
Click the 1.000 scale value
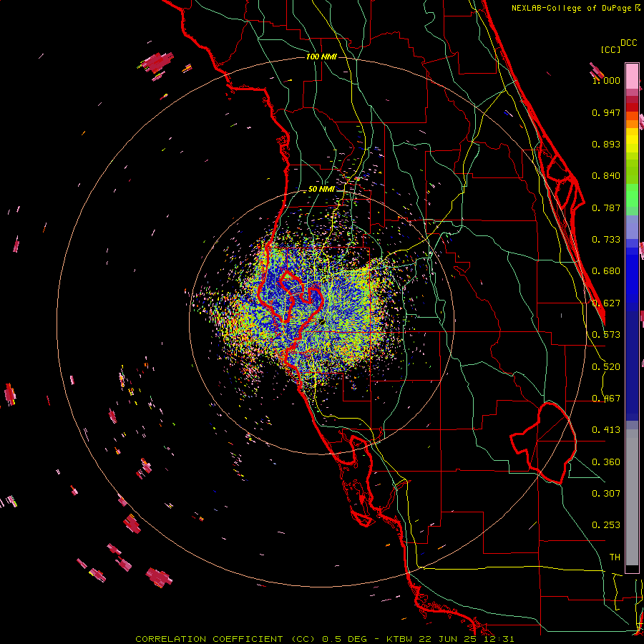tap(606, 80)
